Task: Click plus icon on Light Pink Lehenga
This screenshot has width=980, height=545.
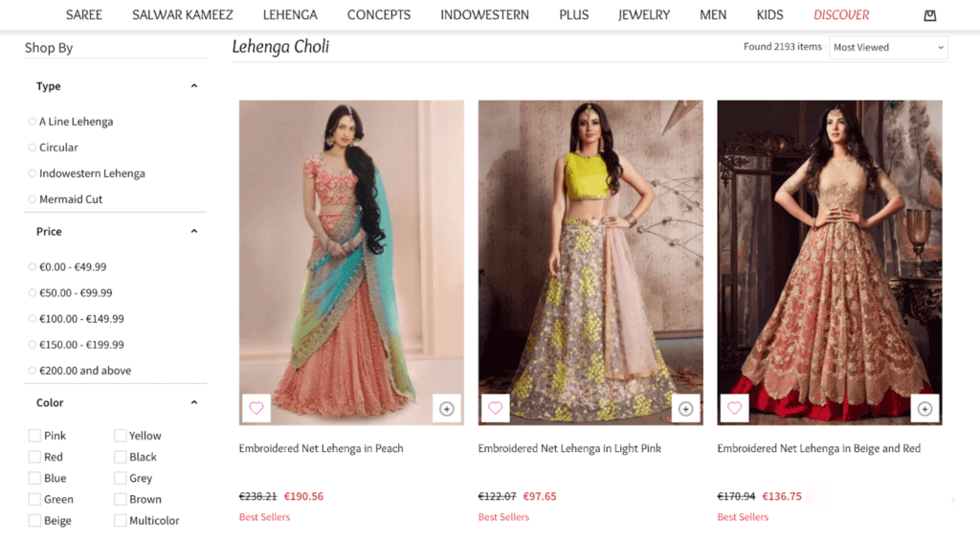Action: pyautogui.click(x=685, y=409)
